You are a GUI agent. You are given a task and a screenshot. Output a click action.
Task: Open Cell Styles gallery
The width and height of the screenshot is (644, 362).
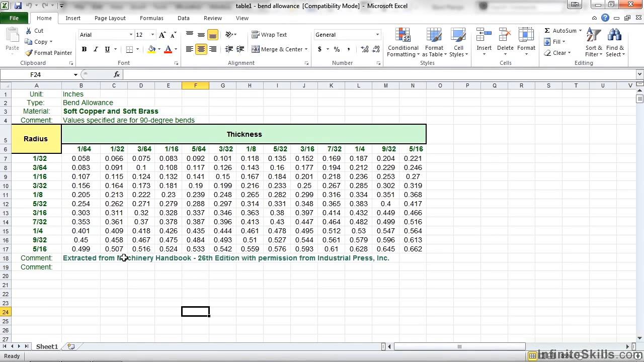(x=458, y=43)
